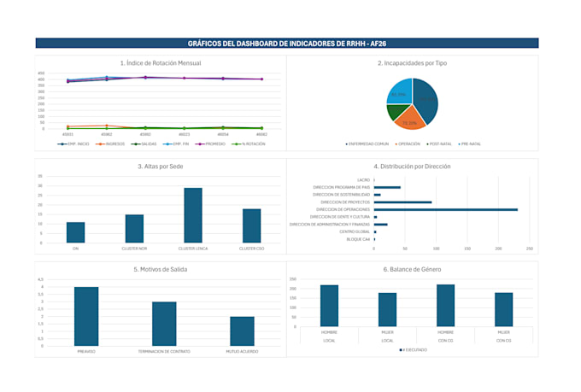Click the 'OPERACIÓN' pie legend entry
This screenshot has height=392, width=581.
(408, 143)
